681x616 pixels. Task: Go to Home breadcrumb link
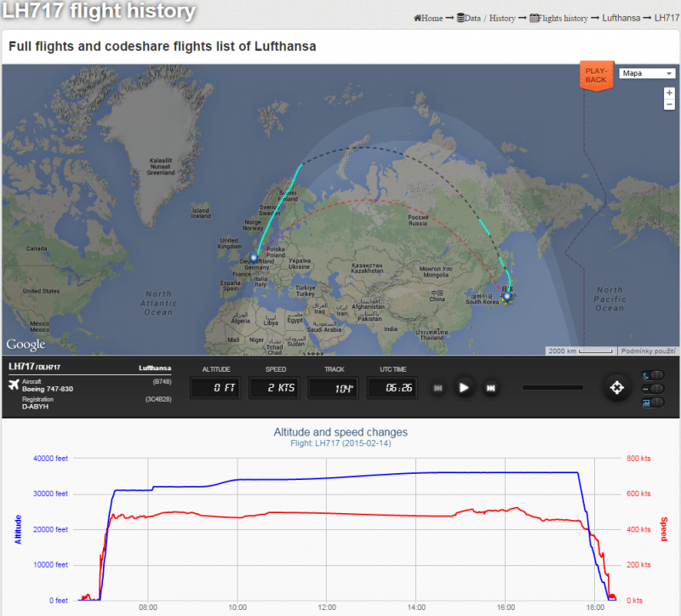[x=428, y=18]
